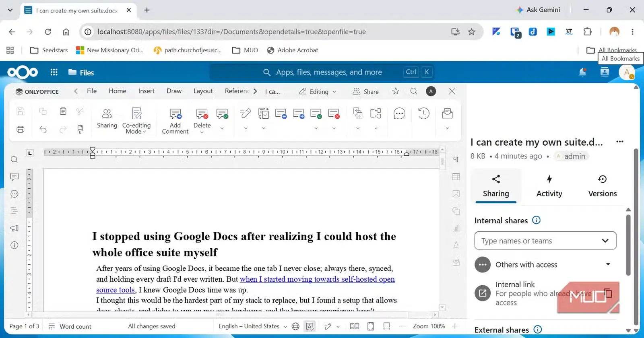644x338 pixels.
Task: Toggle Fit to Width view
Action: (x=387, y=326)
